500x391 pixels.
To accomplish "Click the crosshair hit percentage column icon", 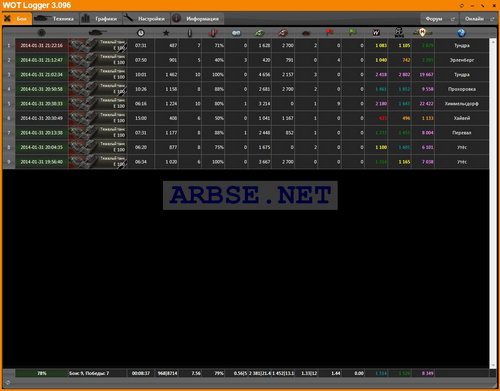I will click(x=213, y=33).
